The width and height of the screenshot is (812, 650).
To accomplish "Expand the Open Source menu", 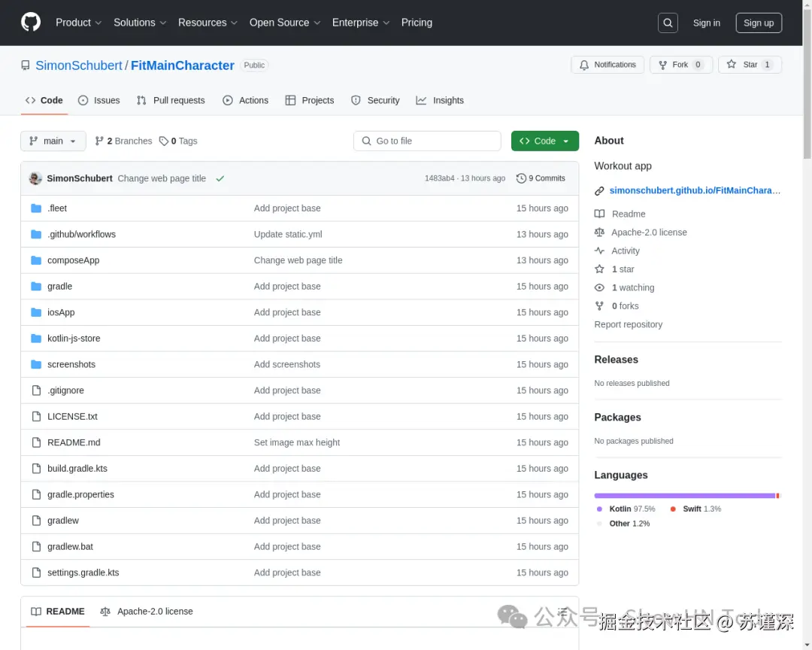I will pos(285,23).
